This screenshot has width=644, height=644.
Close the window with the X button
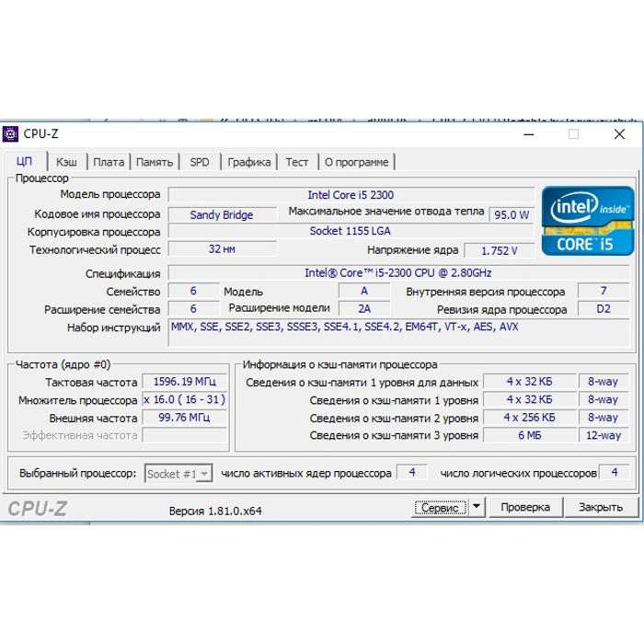619,134
